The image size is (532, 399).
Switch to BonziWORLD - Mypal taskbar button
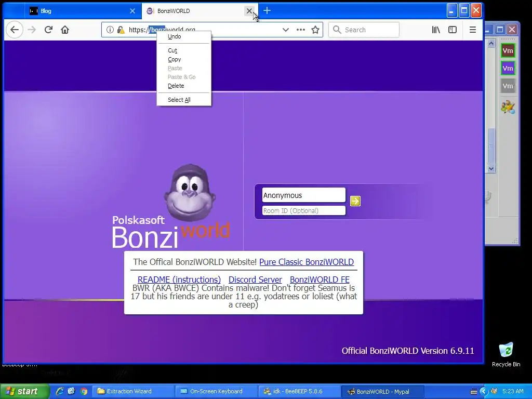(x=383, y=392)
